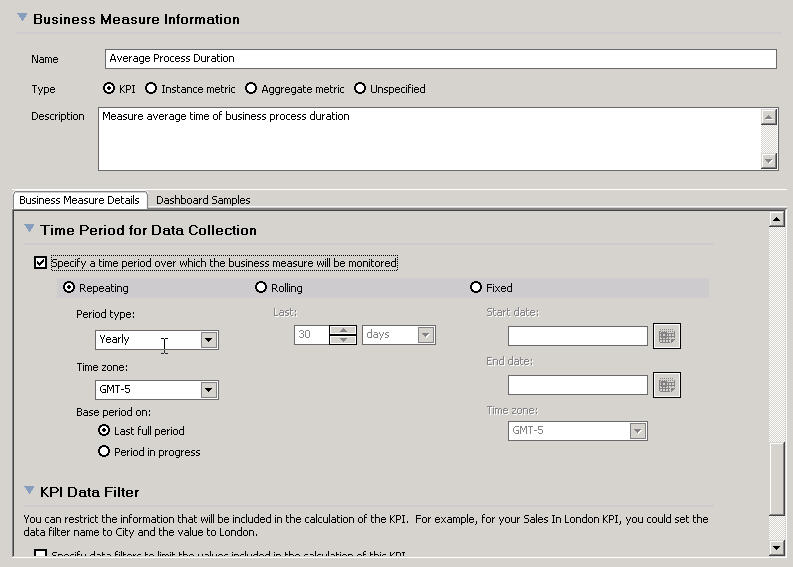
Task: Uncheck the specify time period checkbox
Action: tap(40, 263)
